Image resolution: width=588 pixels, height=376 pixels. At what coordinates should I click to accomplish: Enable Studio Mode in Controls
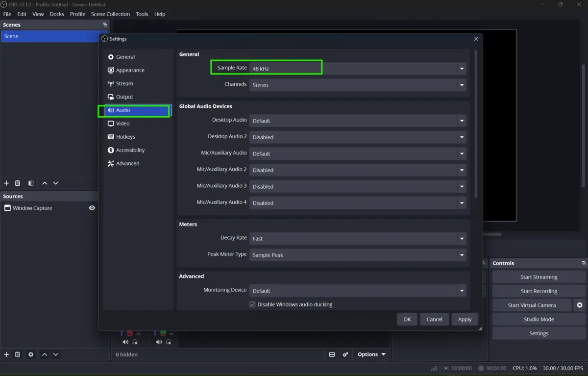[539, 319]
